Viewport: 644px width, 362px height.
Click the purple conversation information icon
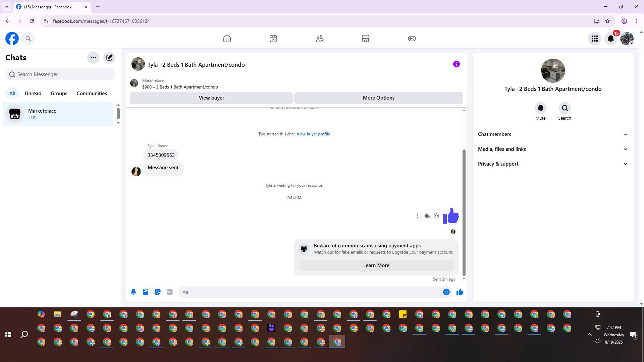(457, 64)
